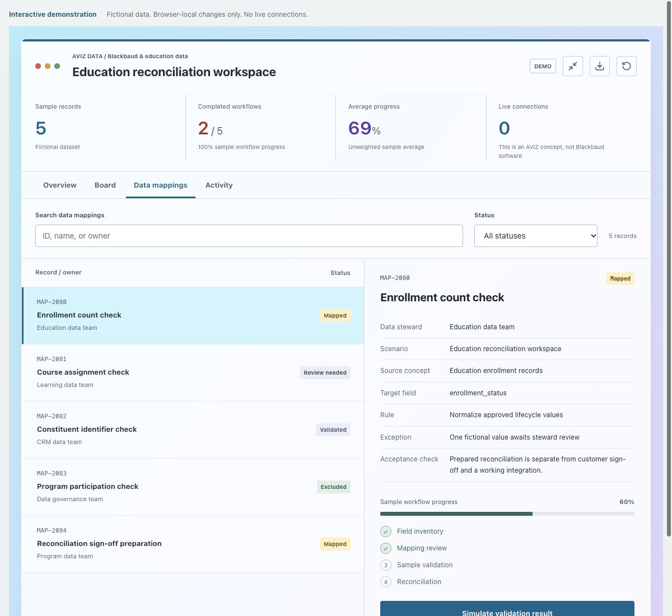
Task: Click the Mapping review checkmark step icon
Action: tap(386, 548)
